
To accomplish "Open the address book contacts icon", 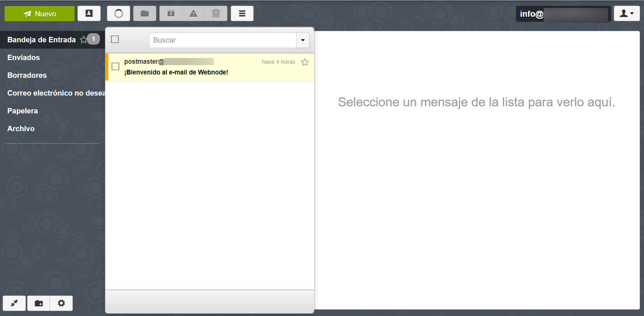I will (89, 13).
